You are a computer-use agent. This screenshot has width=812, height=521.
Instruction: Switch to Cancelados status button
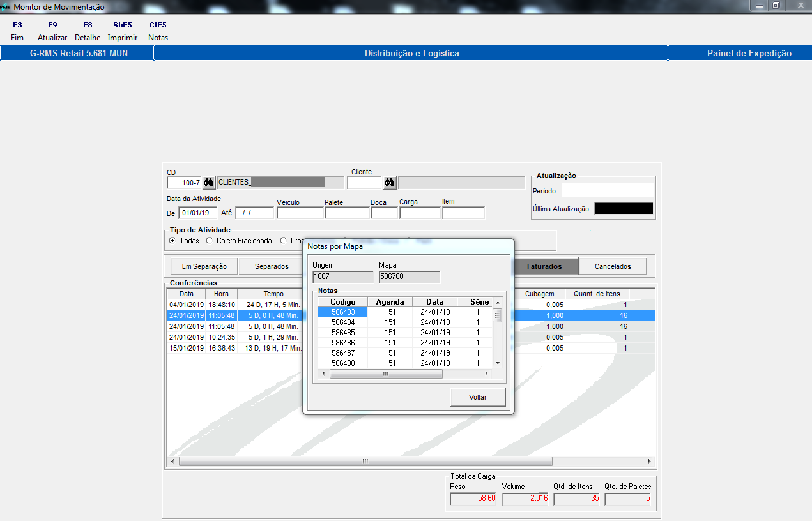click(x=613, y=266)
